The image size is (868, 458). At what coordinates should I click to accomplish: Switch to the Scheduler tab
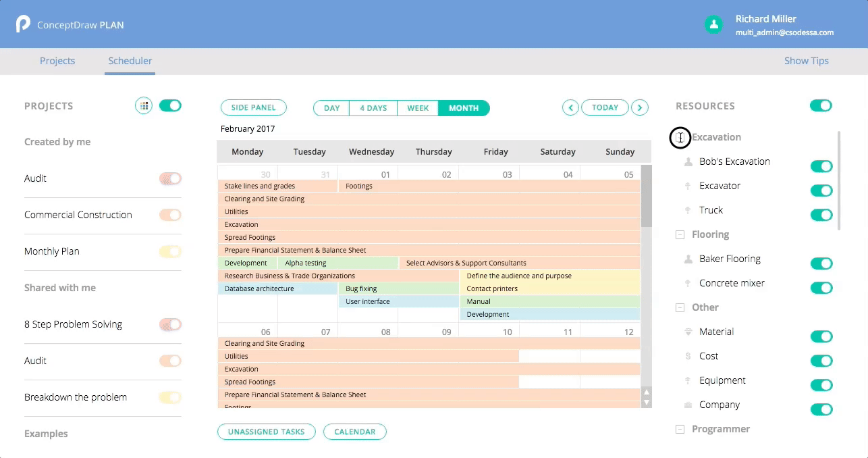click(130, 61)
